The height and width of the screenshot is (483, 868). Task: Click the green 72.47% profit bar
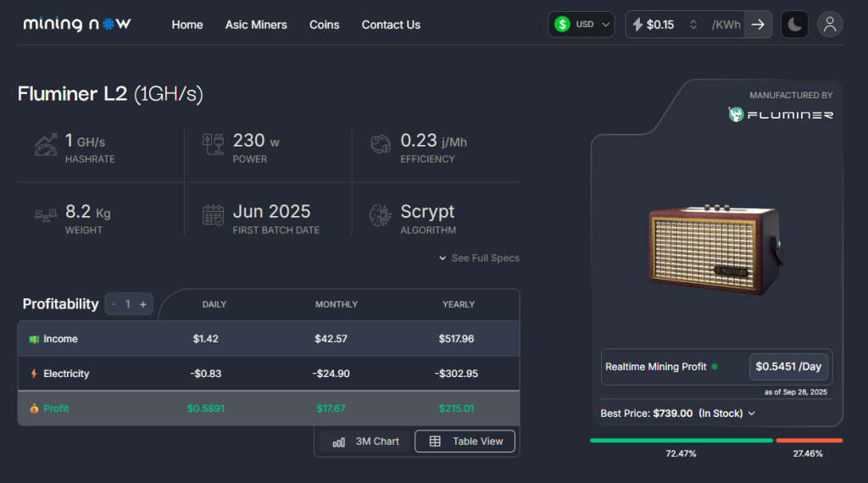pos(681,441)
